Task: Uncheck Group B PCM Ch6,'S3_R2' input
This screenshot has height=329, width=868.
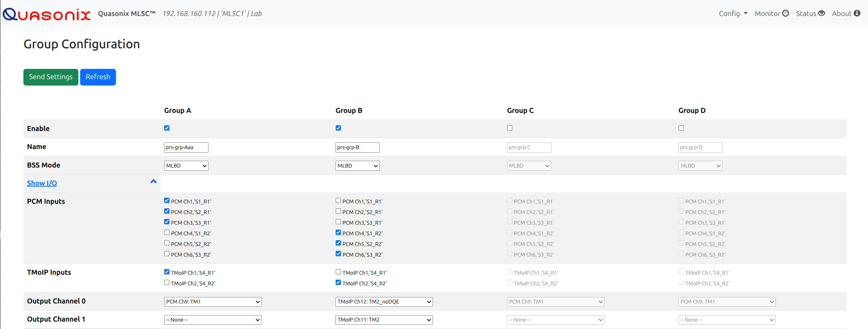Action: (x=338, y=254)
